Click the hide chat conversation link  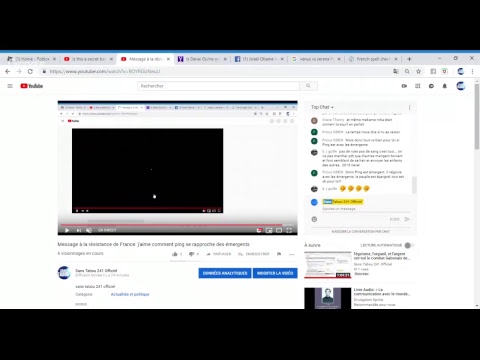click(360, 231)
